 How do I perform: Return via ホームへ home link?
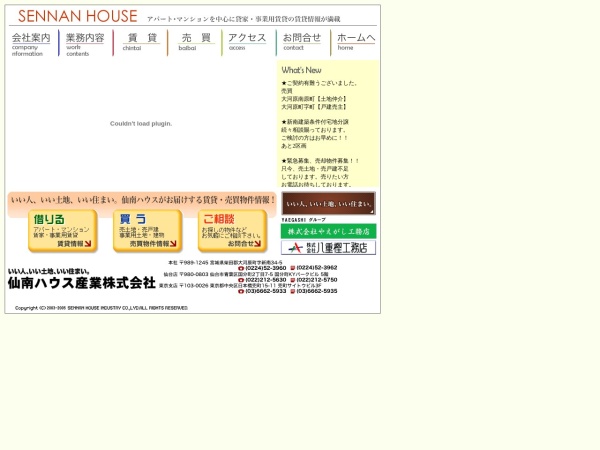tap(356, 41)
